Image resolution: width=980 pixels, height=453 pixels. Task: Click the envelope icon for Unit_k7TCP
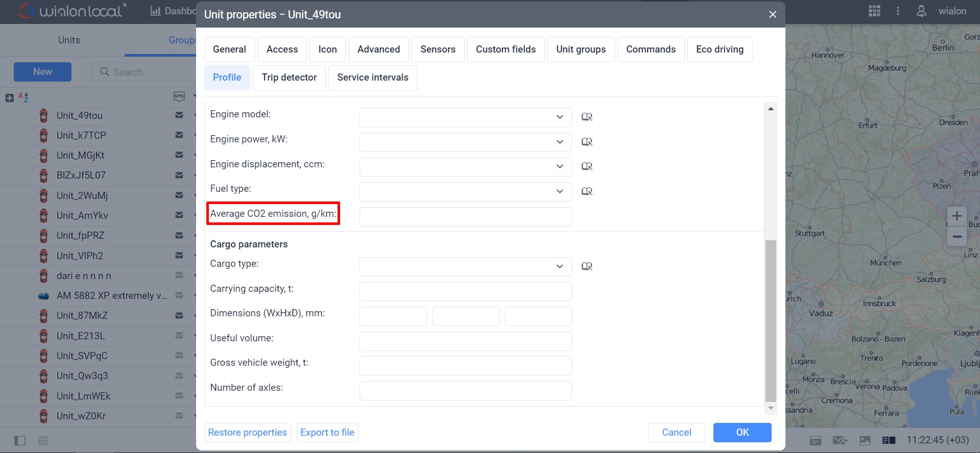(179, 135)
